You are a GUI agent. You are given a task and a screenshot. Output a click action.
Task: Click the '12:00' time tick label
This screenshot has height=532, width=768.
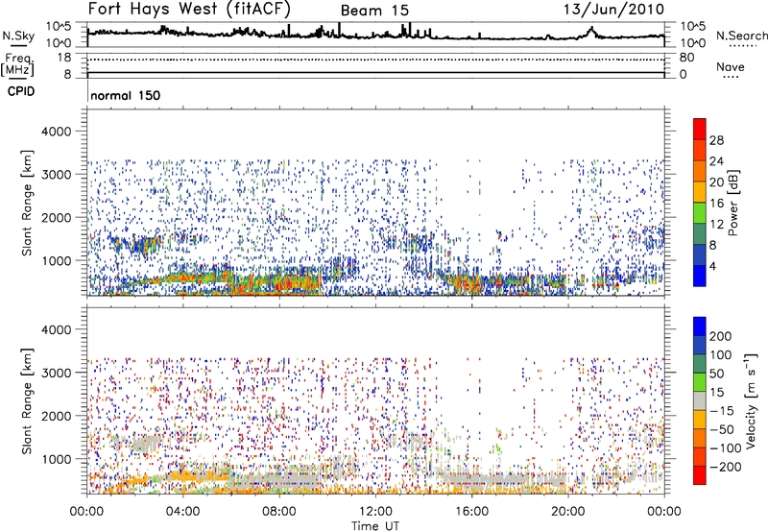[375, 512]
